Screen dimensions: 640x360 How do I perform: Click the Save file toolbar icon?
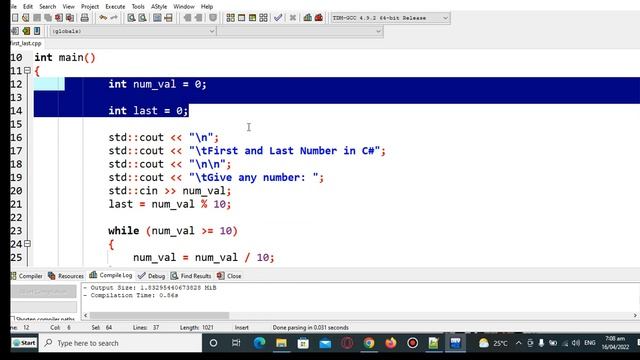[37, 18]
